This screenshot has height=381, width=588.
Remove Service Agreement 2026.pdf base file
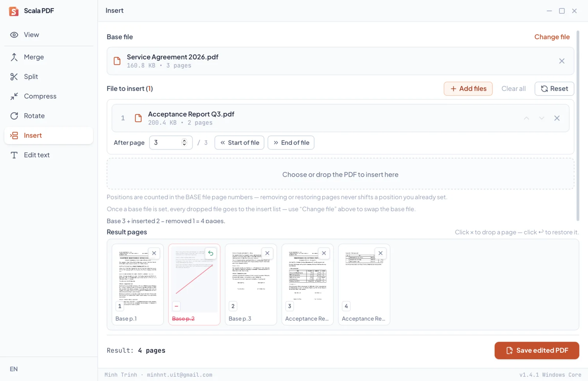tap(562, 61)
